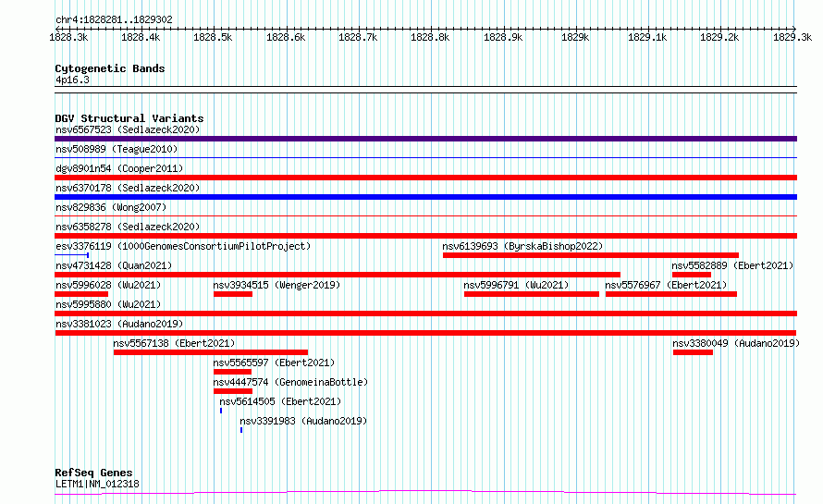Open the nsv3381023 (Audano2019) label
The height and width of the screenshot is (504, 823).
coord(119,324)
